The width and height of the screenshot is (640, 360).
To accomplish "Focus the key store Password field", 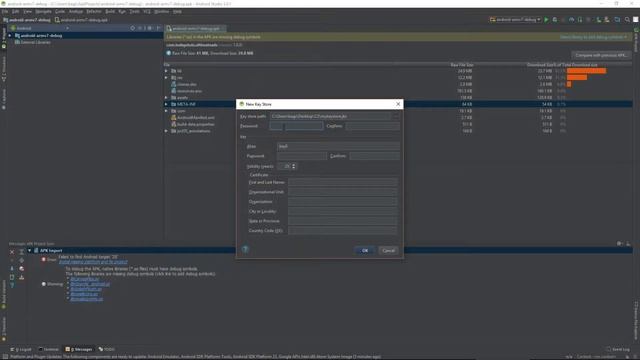I will point(296,126).
